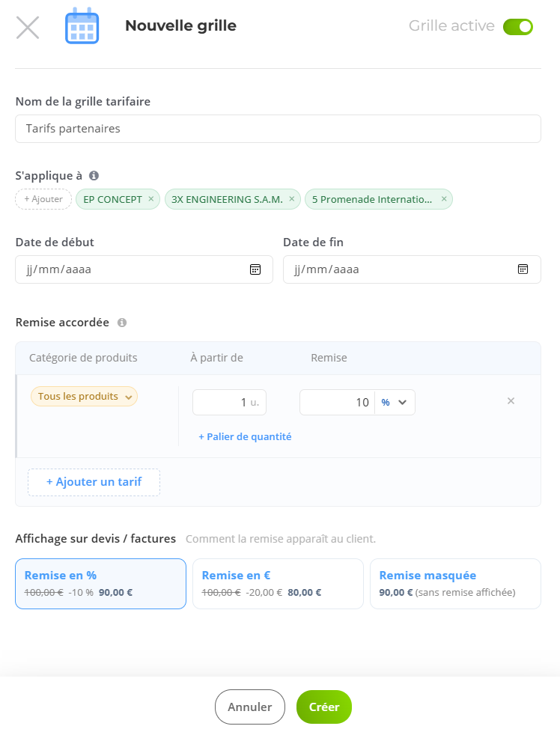The height and width of the screenshot is (735, 560).
Task: Remove the 5 Promenade Internatio... tag
Action: (x=444, y=199)
